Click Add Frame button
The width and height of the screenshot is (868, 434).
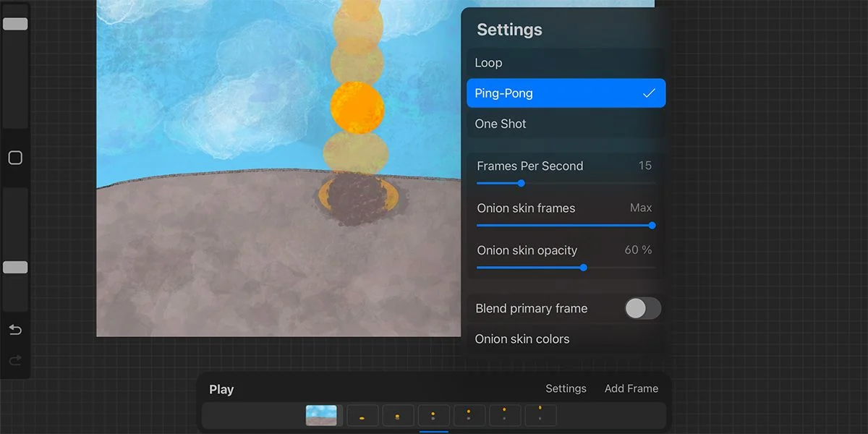[x=631, y=388]
